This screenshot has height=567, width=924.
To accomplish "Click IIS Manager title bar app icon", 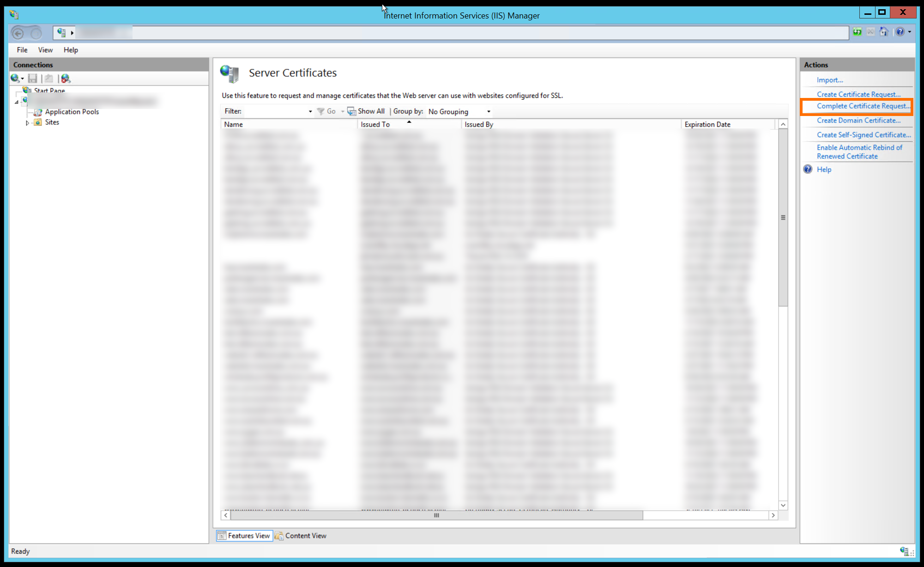I will (x=14, y=15).
